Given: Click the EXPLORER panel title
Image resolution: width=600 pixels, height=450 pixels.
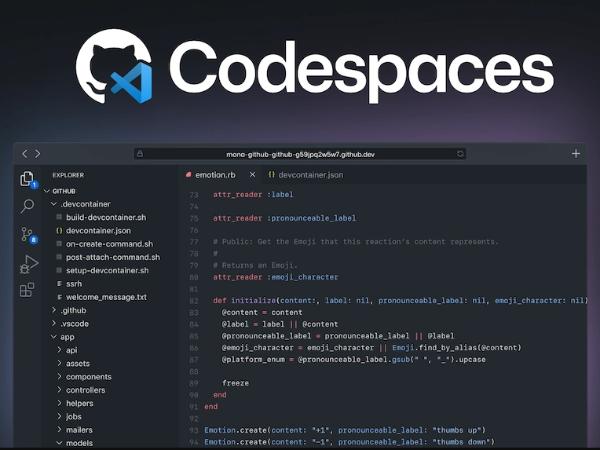Looking at the screenshot, I should coord(68,175).
